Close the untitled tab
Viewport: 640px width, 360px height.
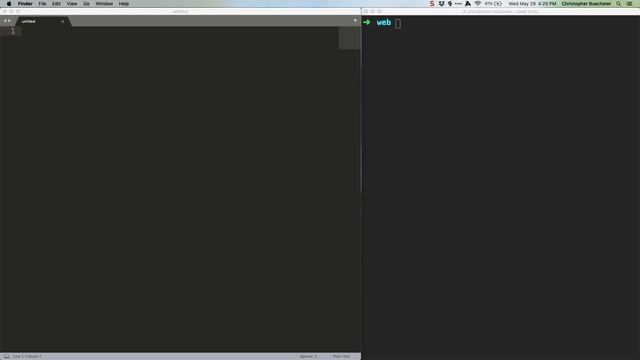click(62, 21)
